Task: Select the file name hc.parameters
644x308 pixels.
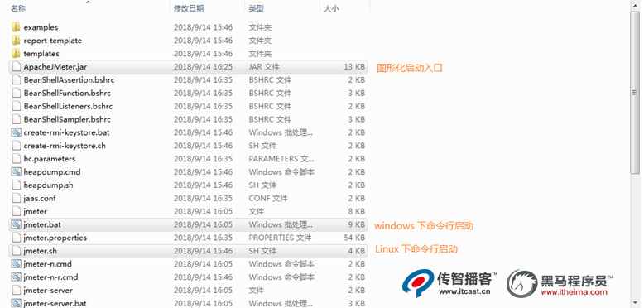Action: click(50, 159)
